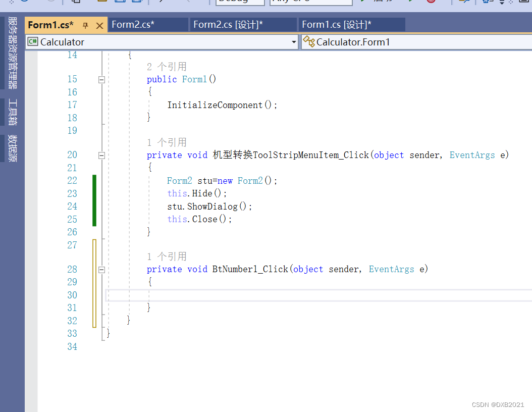Click the arrow of the Calculator dropdown

click(x=294, y=42)
